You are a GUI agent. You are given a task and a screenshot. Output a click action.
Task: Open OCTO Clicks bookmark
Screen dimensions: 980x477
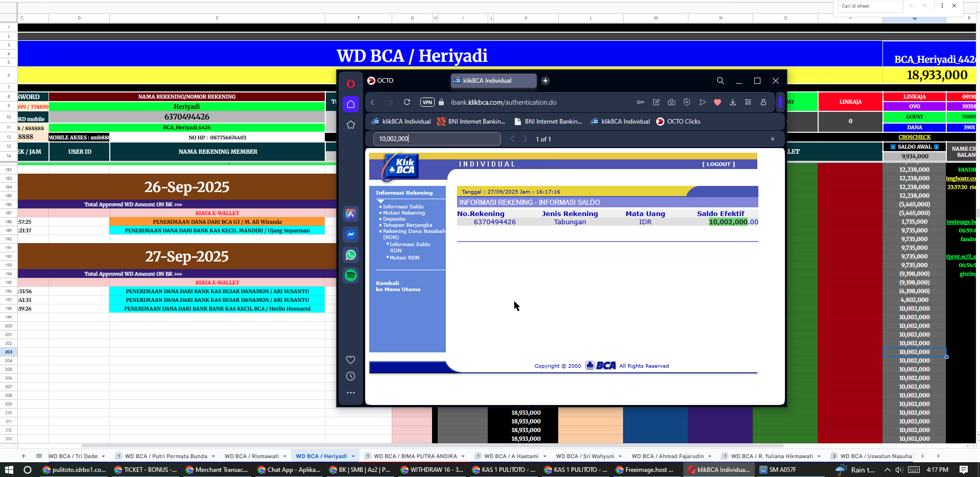point(678,122)
